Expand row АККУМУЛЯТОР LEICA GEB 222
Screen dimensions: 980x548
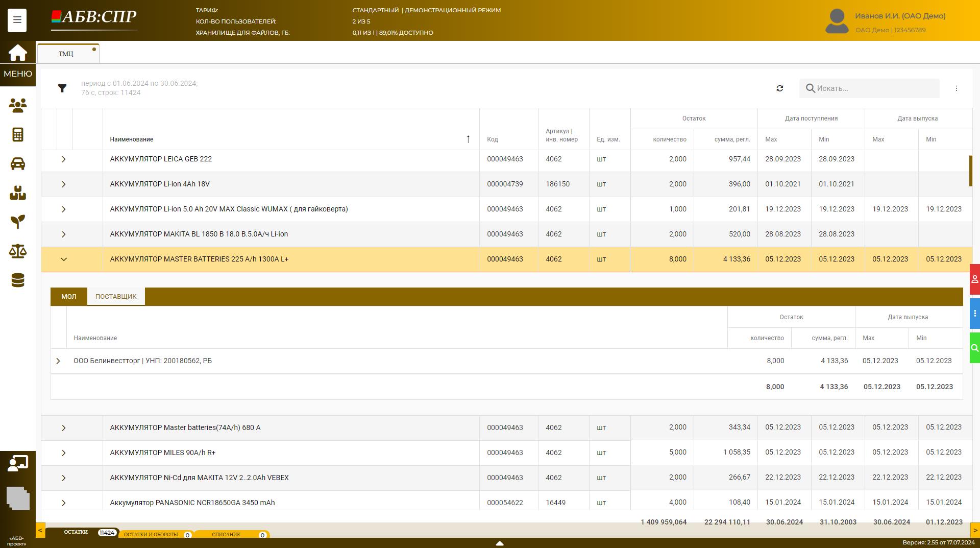(x=64, y=159)
